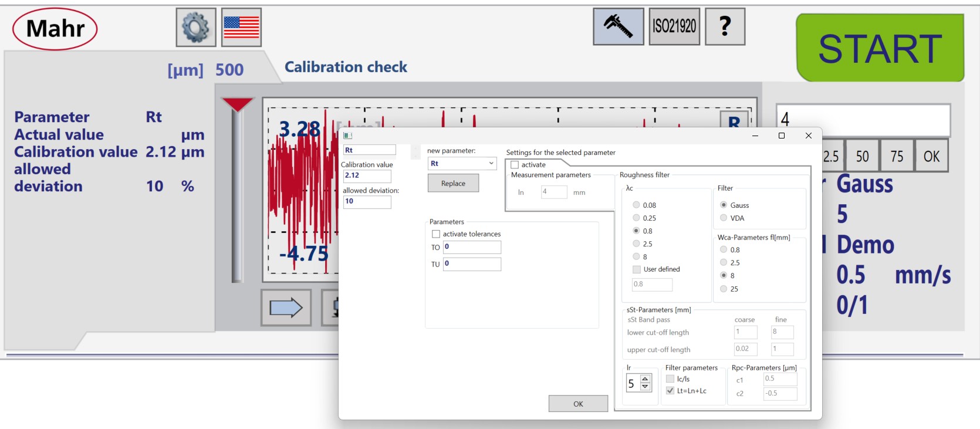Select λc 0.08 radio button
The width and height of the screenshot is (980, 429).
pyautogui.click(x=636, y=205)
